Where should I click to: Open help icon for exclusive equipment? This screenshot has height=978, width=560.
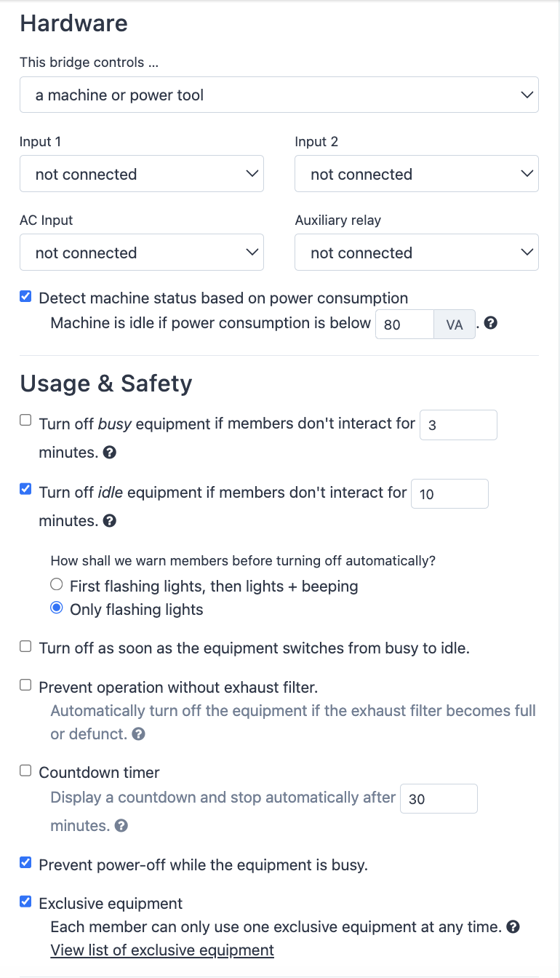click(x=513, y=927)
